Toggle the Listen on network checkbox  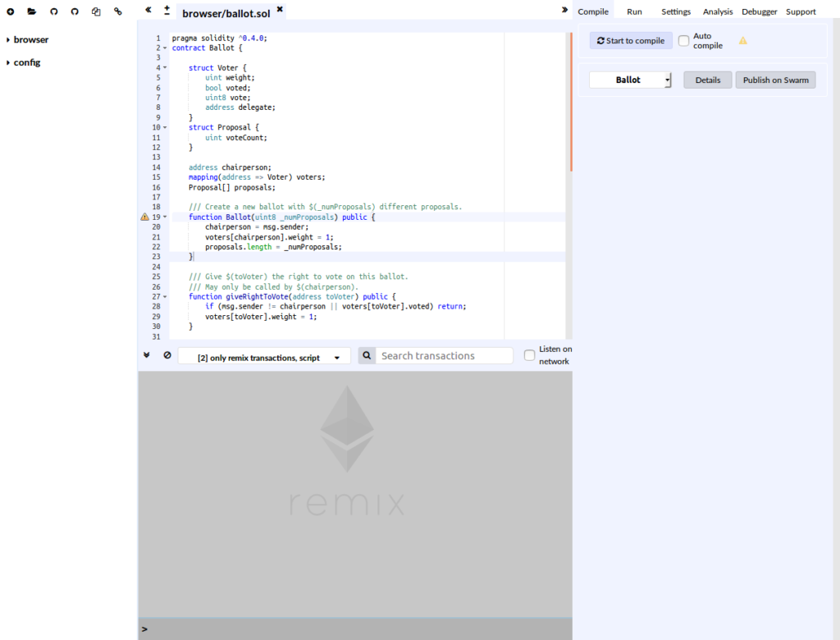(x=529, y=355)
